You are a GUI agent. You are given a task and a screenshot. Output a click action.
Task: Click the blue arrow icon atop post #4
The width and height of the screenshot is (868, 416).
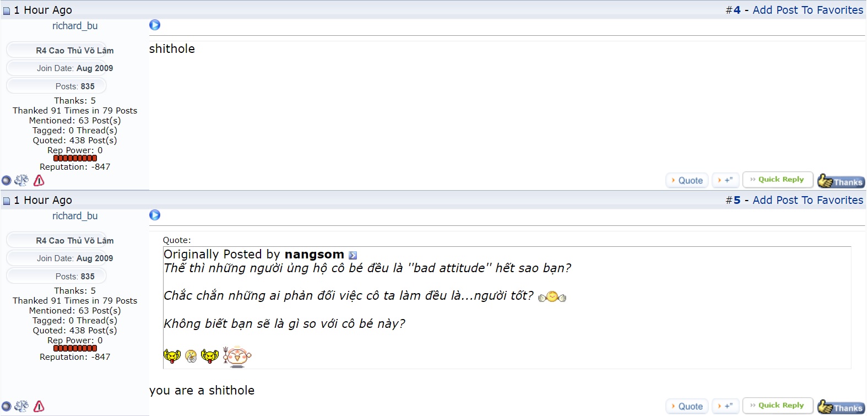click(x=155, y=25)
